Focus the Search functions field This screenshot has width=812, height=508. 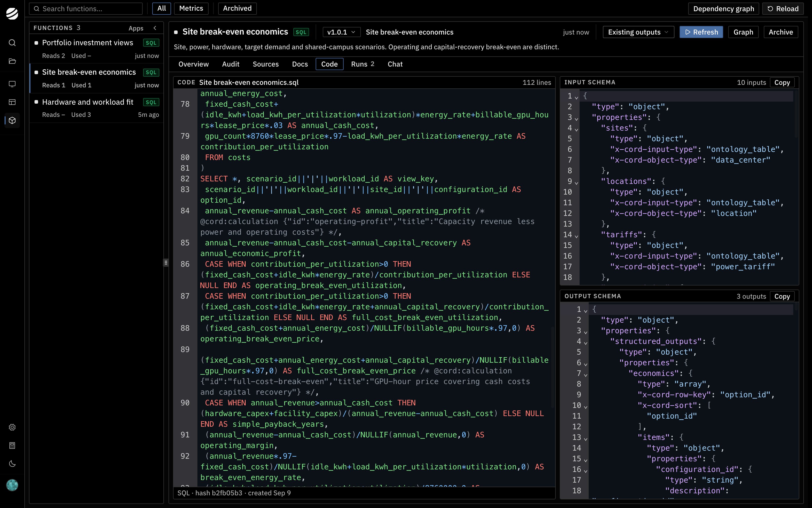pyautogui.click(x=86, y=8)
